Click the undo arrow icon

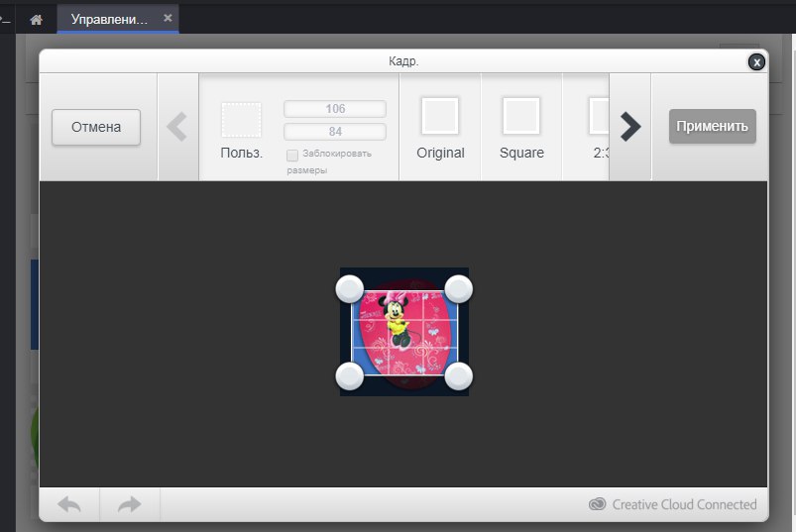tap(69, 504)
